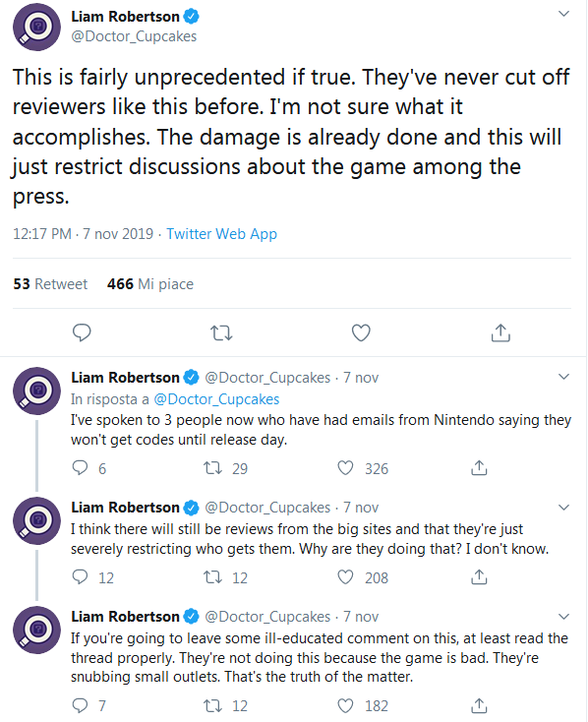Retweet the main tweet with the arrows icon
The width and height of the screenshot is (588, 722).
point(221,332)
